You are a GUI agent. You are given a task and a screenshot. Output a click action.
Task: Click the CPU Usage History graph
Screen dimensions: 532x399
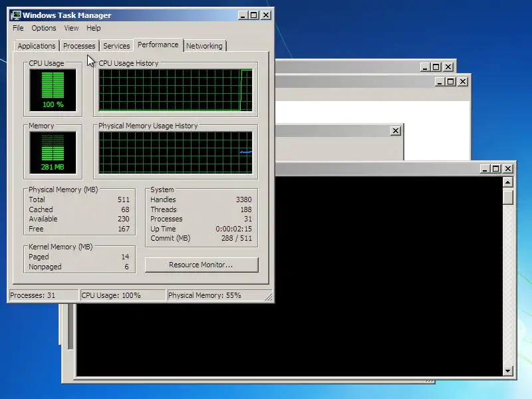pyautogui.click(x=176, y=90)
